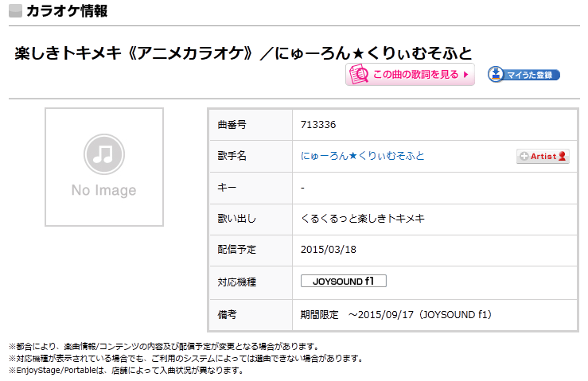Click the key value dash cell
Screen dimensions: 588x381
click(434, 188)
